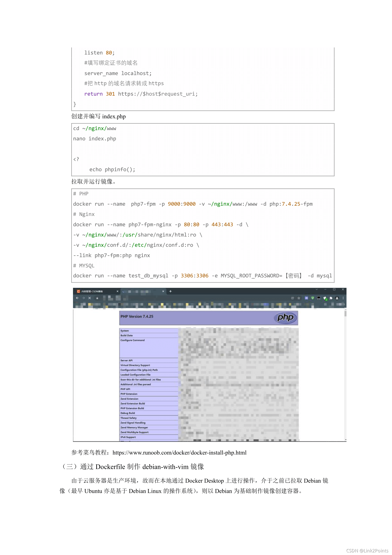Bookmark the page with the star icon
392x555 pixels.
point(299,298)
